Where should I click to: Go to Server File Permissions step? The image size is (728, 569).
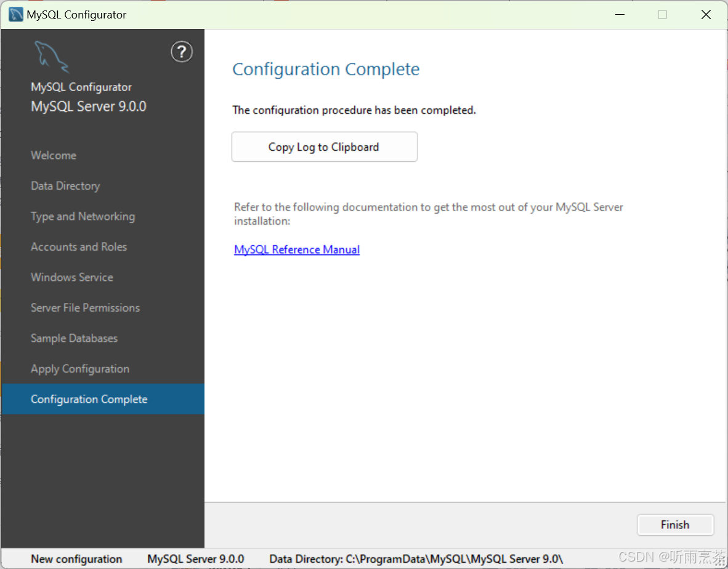tap(85, 308)
